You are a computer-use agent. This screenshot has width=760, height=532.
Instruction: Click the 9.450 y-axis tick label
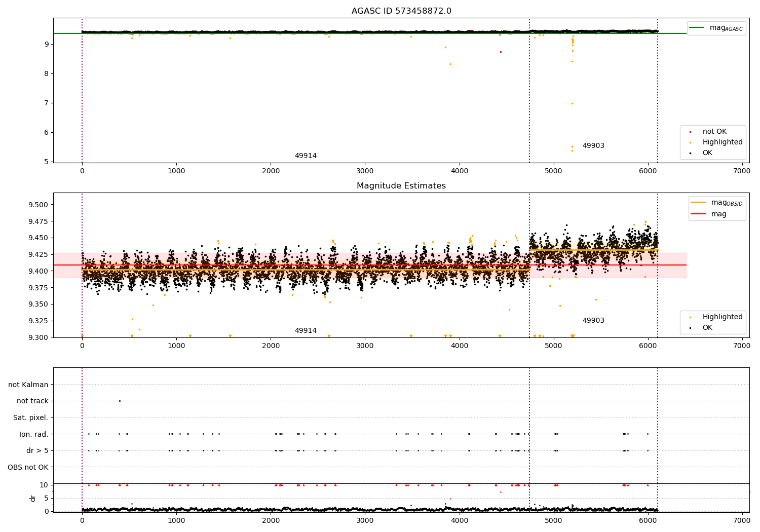39,238
